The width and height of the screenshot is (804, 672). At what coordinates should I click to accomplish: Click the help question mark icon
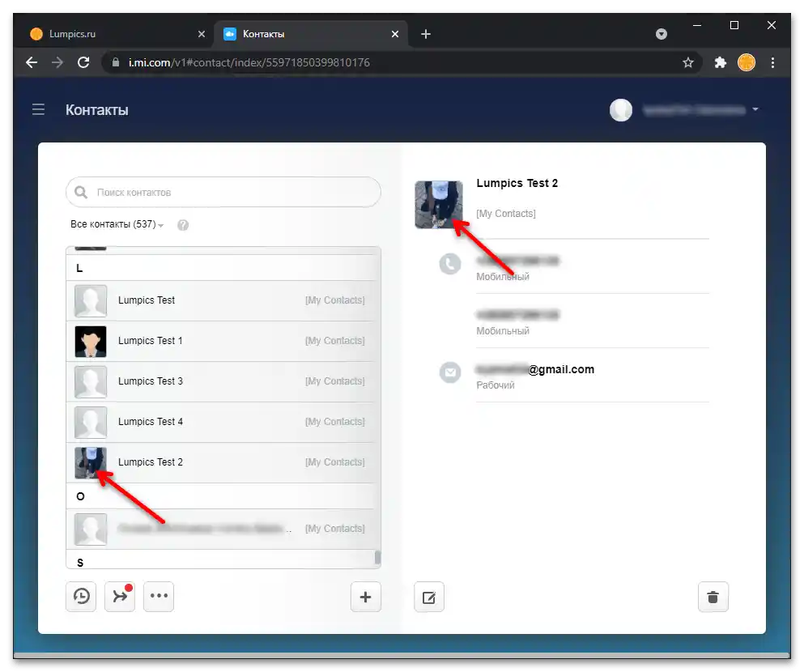(183, 225)
